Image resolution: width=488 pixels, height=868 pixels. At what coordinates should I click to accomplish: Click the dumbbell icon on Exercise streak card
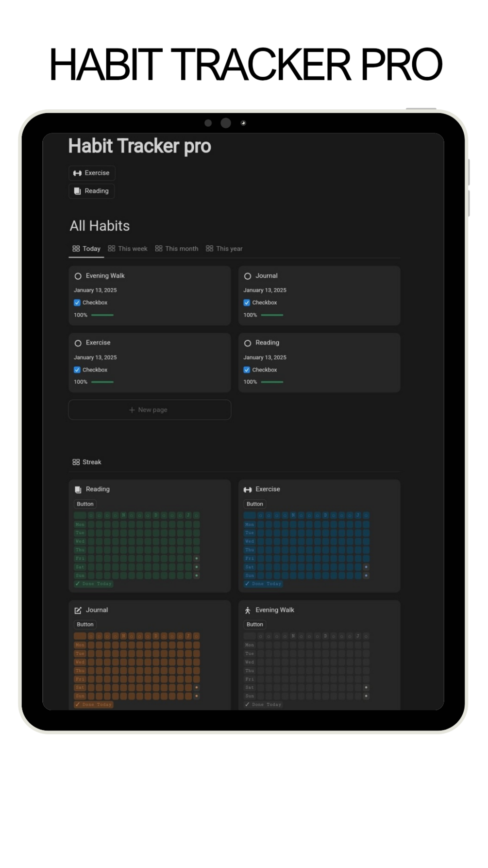click(248, 490)
